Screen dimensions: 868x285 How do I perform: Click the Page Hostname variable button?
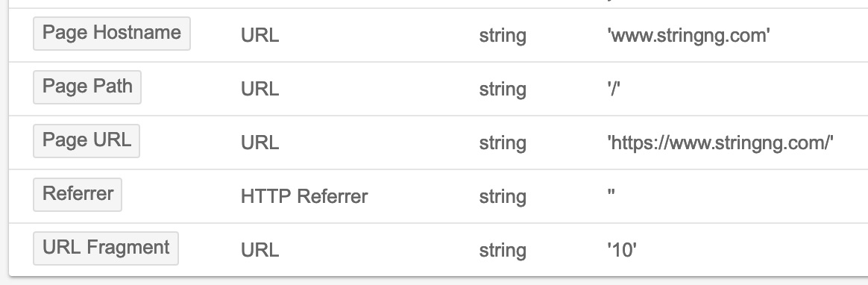[x=112, y=34]
